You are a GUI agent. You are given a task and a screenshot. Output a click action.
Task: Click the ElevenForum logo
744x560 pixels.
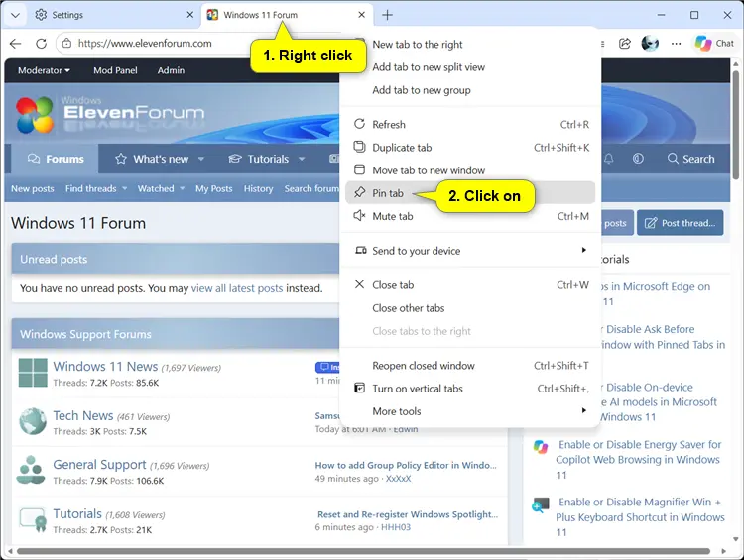pyautogui.click(x=110, y=114)
